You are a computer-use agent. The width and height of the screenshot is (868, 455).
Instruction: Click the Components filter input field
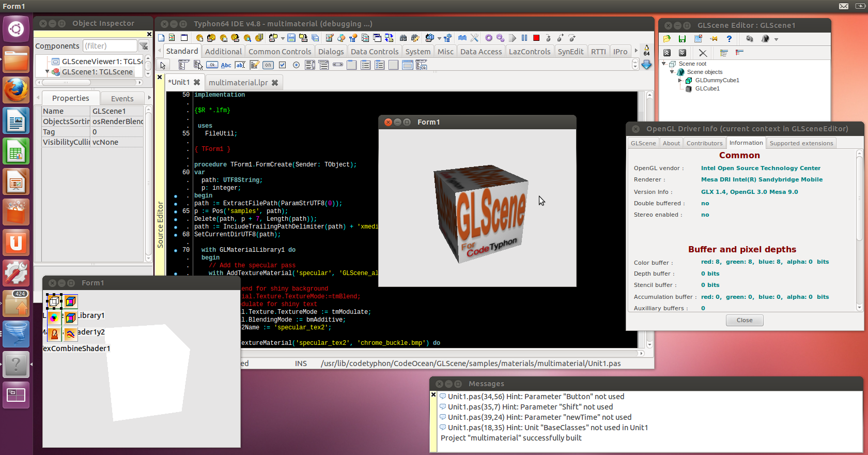coord(110,46)
